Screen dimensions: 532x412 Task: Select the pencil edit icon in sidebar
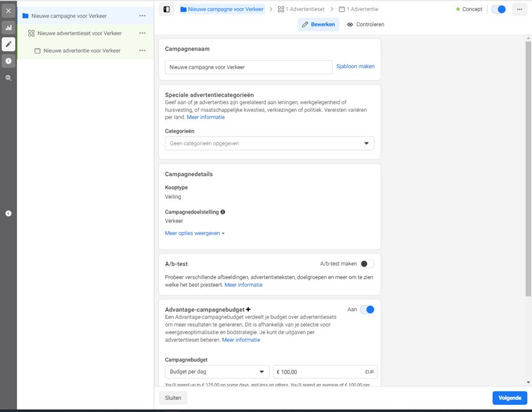(x=8, y=44)
